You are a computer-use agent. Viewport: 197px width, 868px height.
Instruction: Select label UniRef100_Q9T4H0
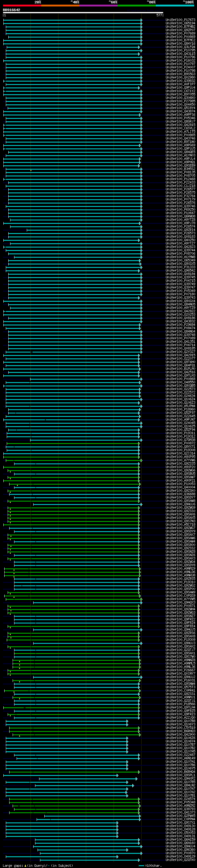pos(180,362)
